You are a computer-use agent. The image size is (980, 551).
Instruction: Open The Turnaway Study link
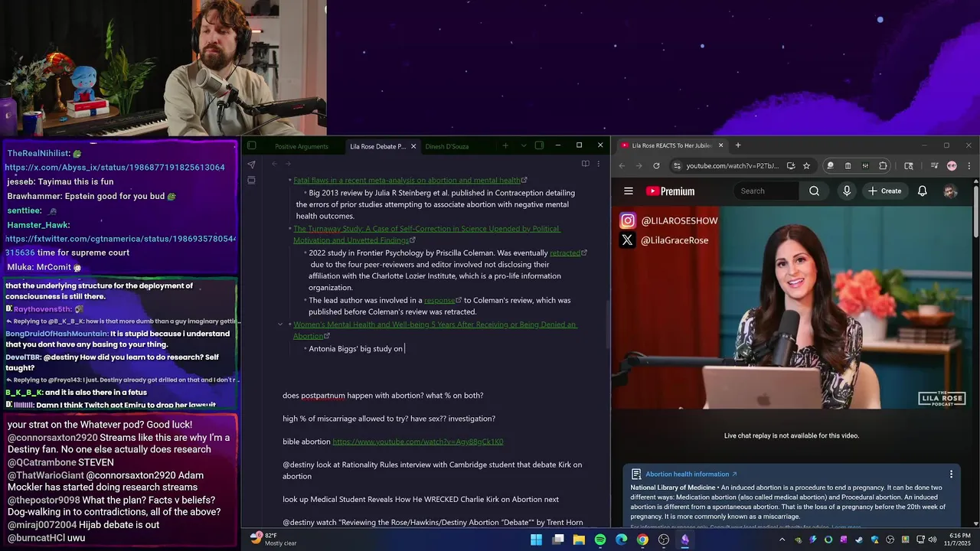pos(426,233)
